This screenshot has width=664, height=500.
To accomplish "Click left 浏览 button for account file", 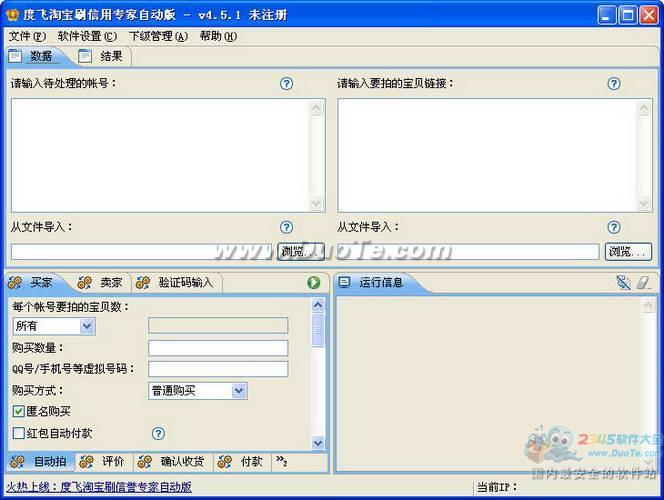I will [x=301, y=251].
